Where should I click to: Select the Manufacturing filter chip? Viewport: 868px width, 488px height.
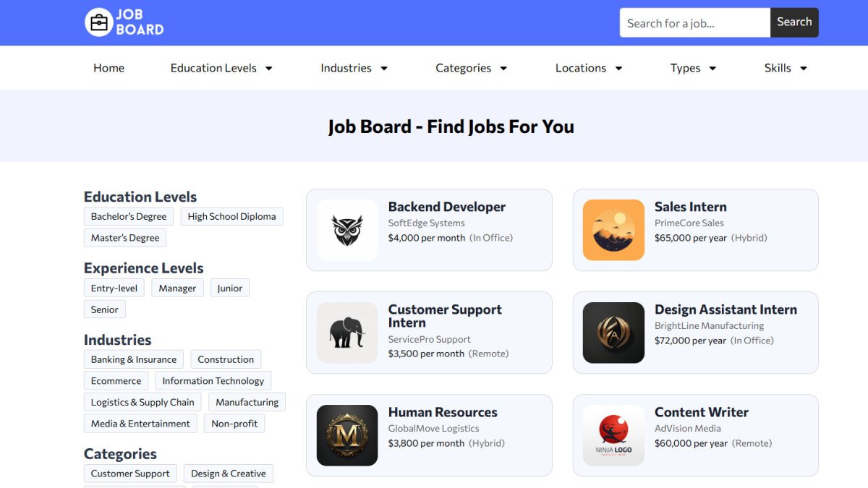[x=247, y=401]
